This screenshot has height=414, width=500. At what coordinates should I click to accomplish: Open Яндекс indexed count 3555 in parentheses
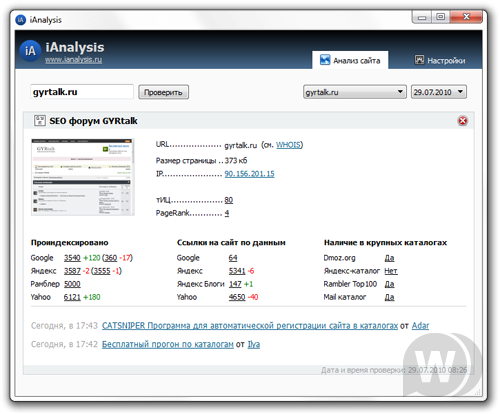coord(102,271)
